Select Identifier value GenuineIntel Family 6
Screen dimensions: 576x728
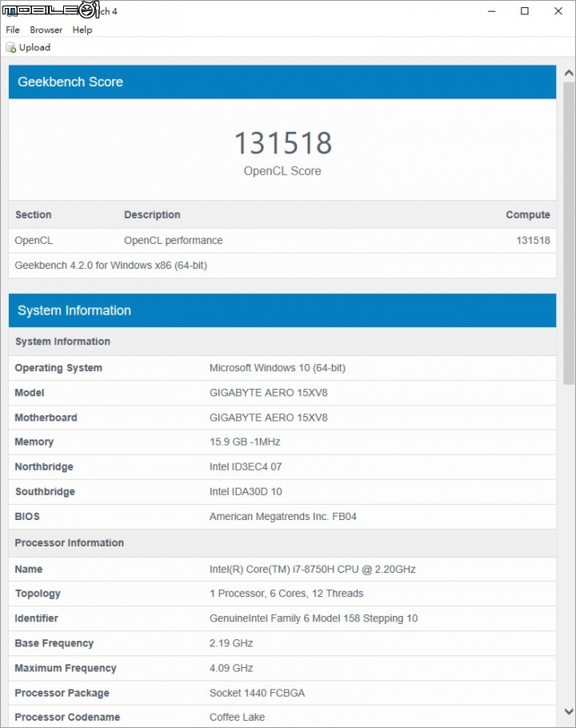pos(314,618)
